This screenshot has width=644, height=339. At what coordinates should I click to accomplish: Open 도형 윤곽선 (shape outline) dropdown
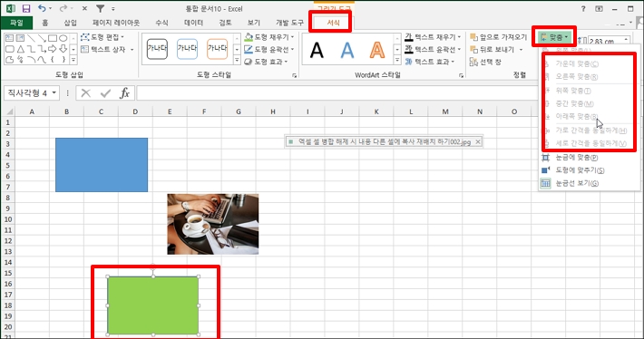269,49
